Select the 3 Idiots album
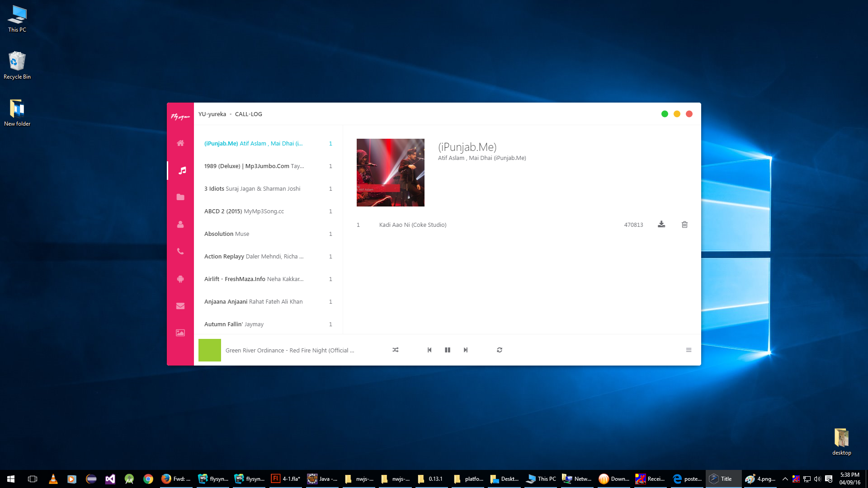The image size is (868, 488). tap(252, 188)
